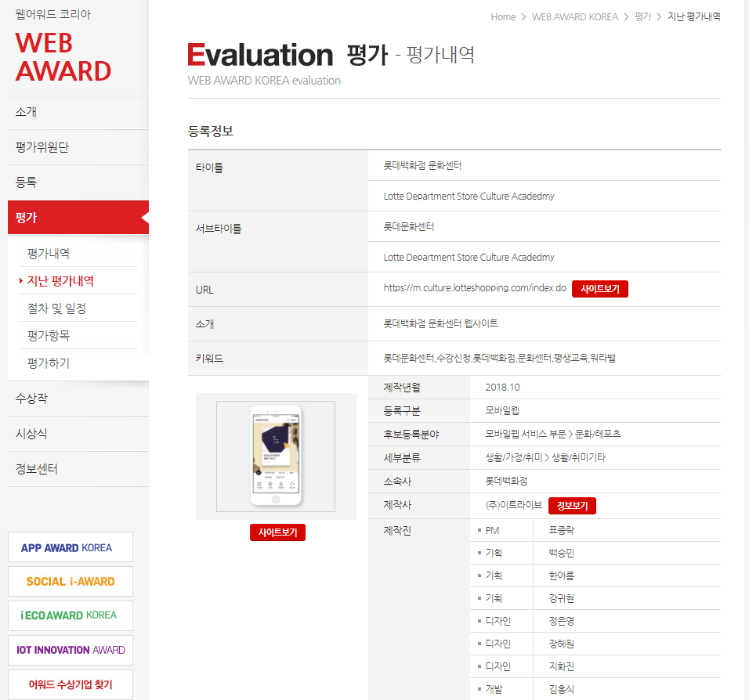749x700 pixels.
Task: Click the designer name 정은영
Action: [561, 621]
